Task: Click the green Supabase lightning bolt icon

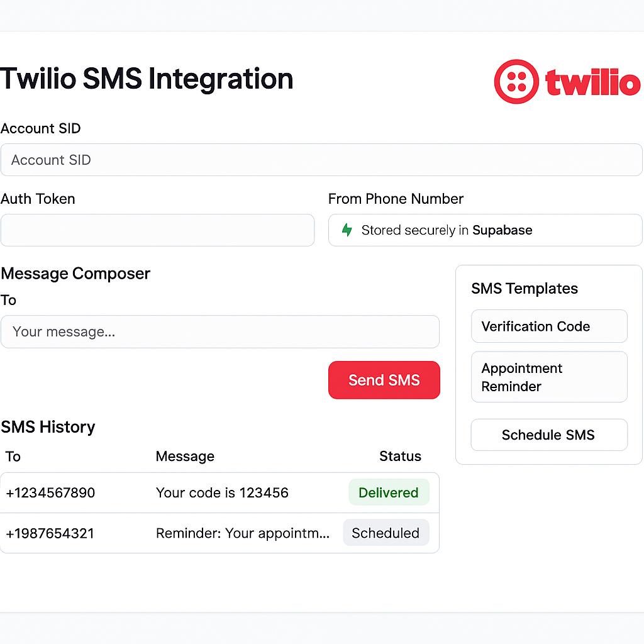Action: [347, 230]
